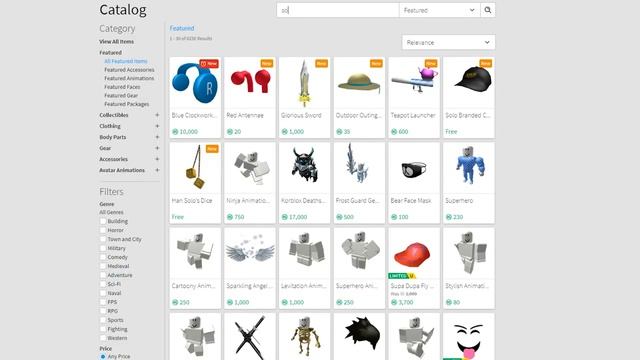Expand the Accessories category
640x360 pixels.
pos(157,159)
